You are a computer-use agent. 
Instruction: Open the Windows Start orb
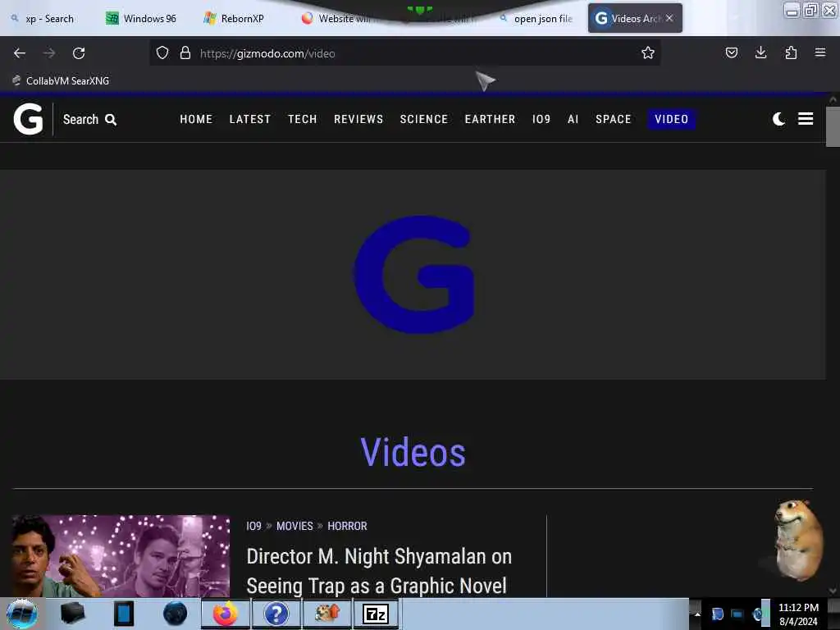click(22, 614)
